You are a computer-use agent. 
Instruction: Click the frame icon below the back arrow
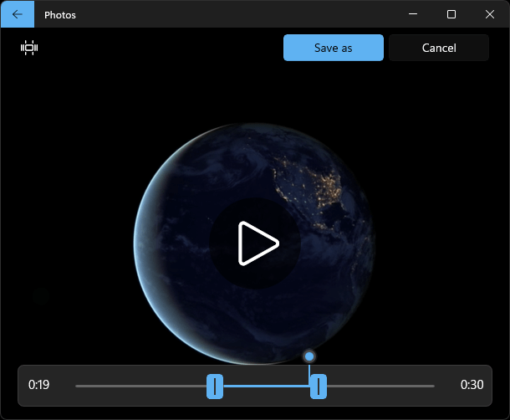[x=29, y=48]
